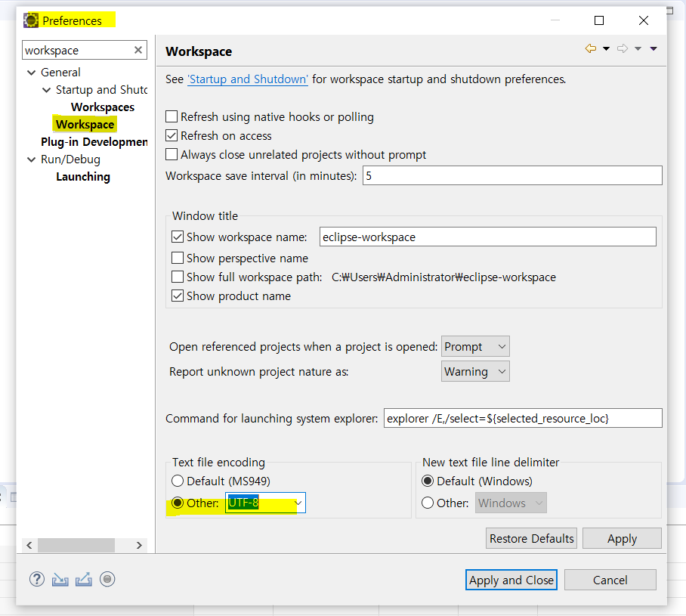Click the Restore Defaults button
The width and height of the screenshot is (686, 616).
tap(531, 538)
